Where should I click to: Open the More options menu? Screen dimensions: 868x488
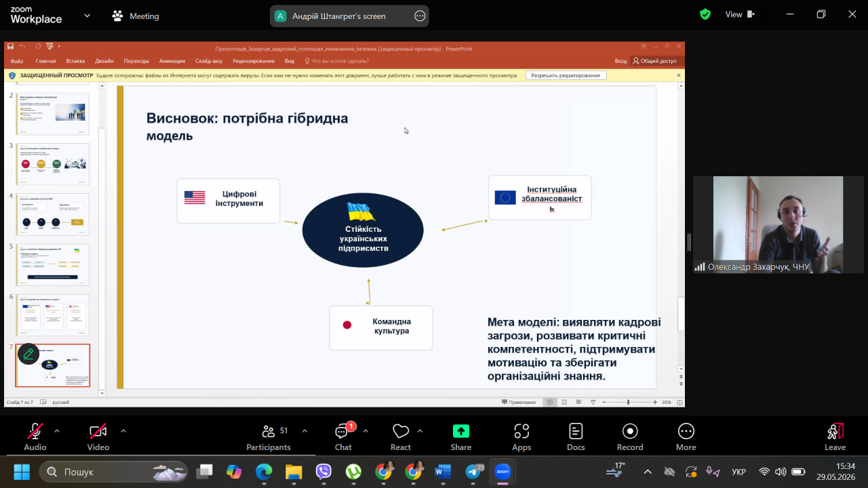pyautogui.click(x=686, y=436)
